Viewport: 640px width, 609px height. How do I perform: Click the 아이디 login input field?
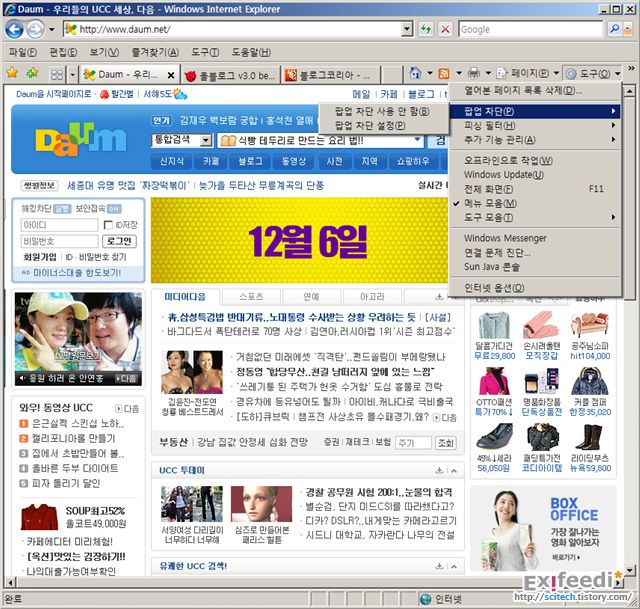[60, 225]
